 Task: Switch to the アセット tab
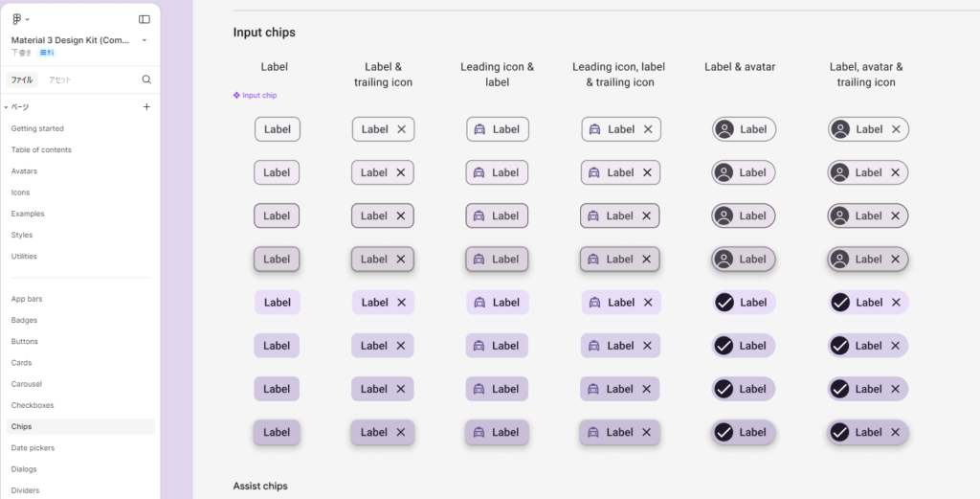pos(60,79)
